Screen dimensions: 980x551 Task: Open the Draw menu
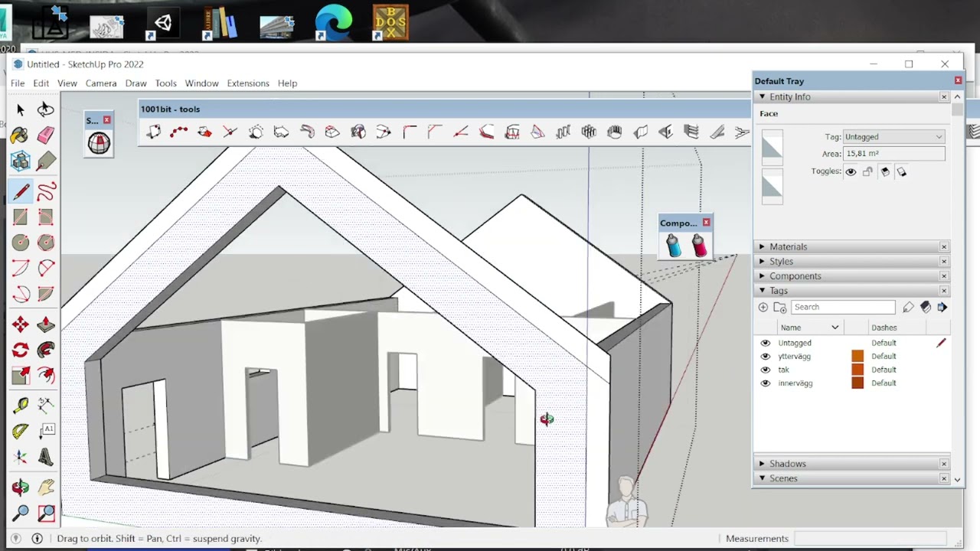[136, 83]
